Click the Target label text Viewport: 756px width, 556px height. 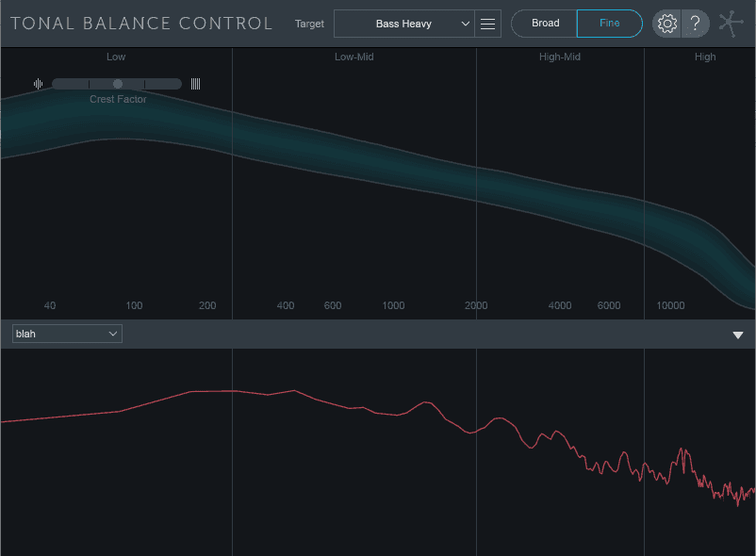(309, 24)
